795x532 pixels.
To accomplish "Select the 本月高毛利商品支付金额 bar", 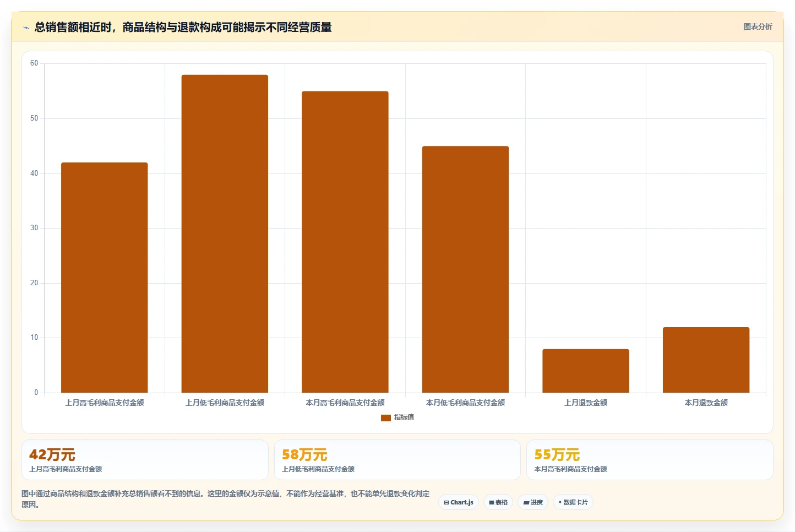I will click(345, 242).
